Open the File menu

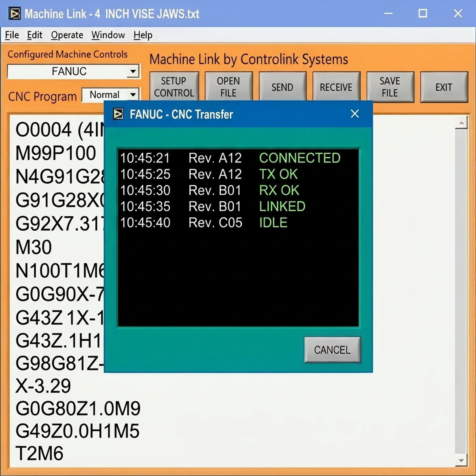pyautogui.click(x=12, y=35)
